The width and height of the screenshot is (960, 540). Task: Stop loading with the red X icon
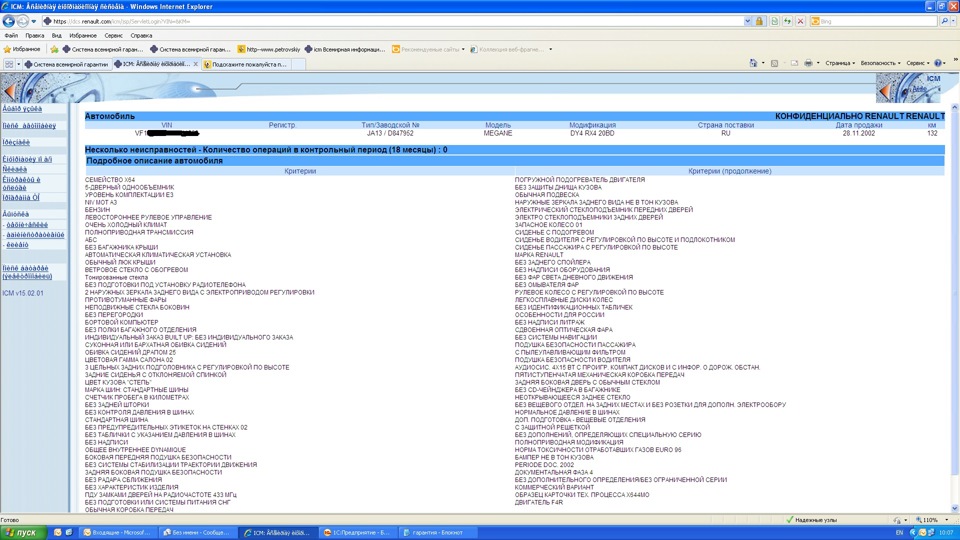click(800, 21)
